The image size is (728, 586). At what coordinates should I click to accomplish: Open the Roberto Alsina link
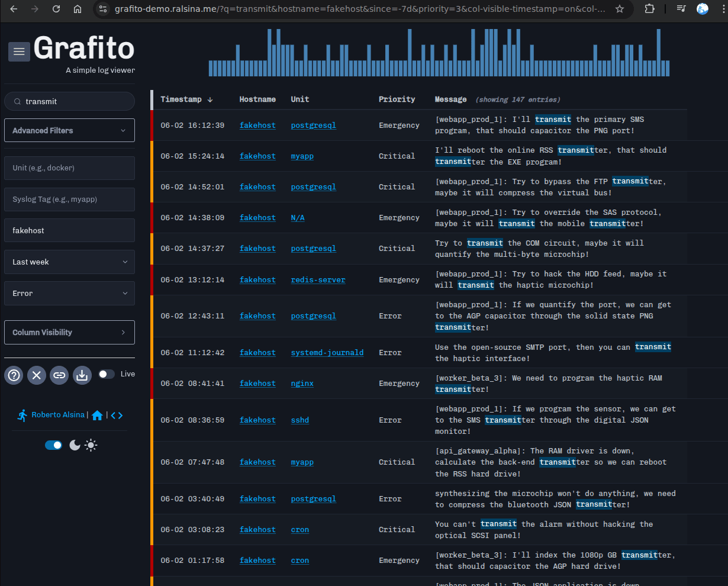pos(58,415)
